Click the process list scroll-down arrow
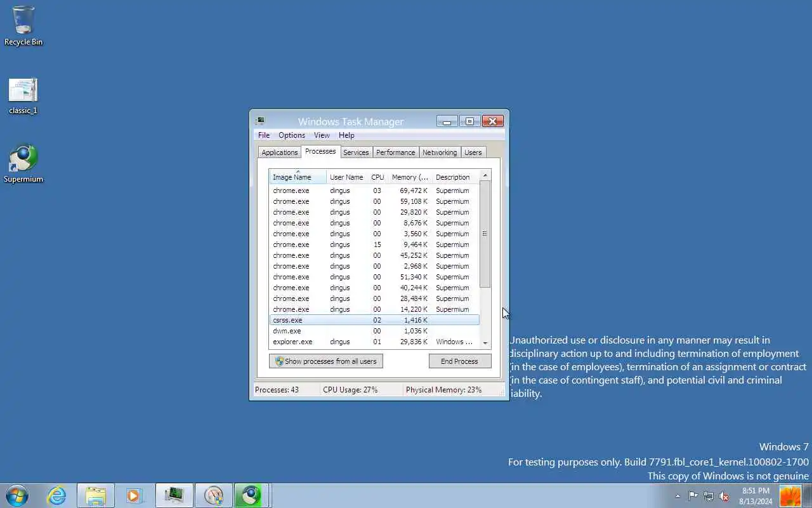This screenshot has height=508, width=812. click(485, 343)
